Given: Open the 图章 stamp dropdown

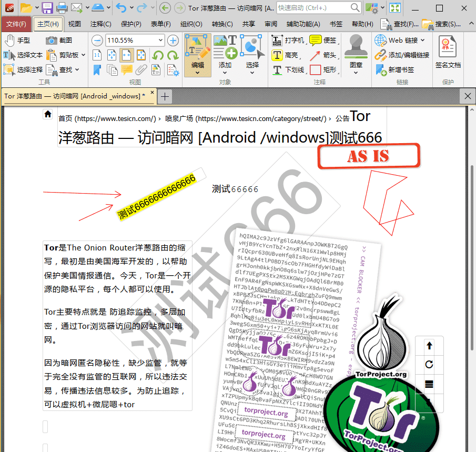Looking at the screenshot, I should 356,73.
